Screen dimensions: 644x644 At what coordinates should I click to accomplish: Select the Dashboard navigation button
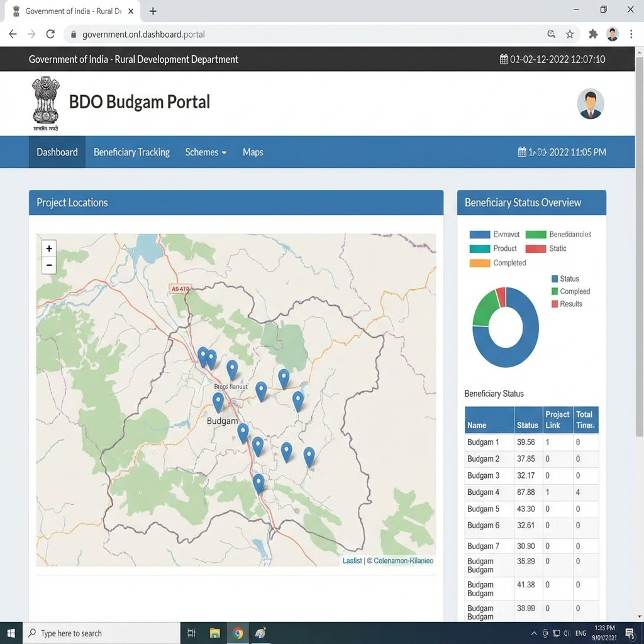point(57,152)
